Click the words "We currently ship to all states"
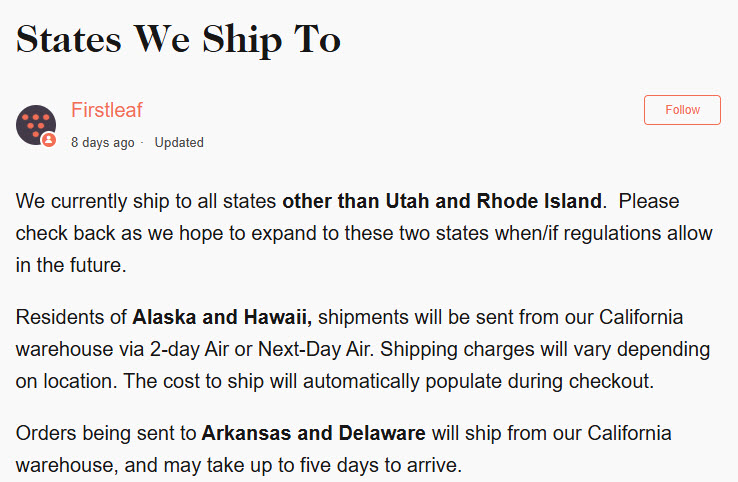 click(146, 201)
